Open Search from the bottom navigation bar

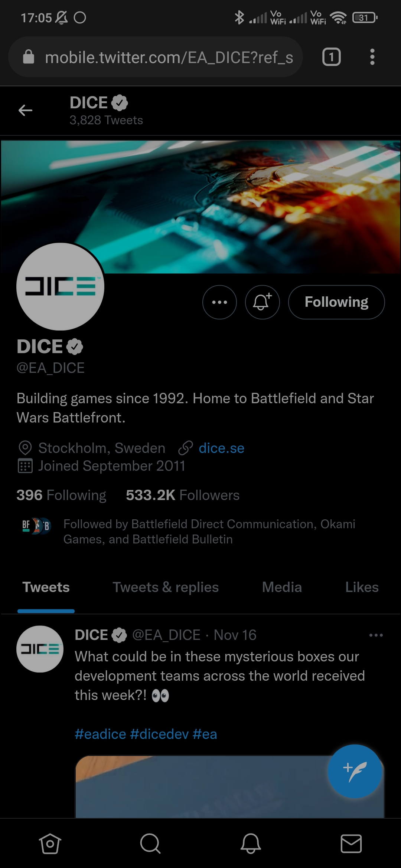(x=150, y=844)
